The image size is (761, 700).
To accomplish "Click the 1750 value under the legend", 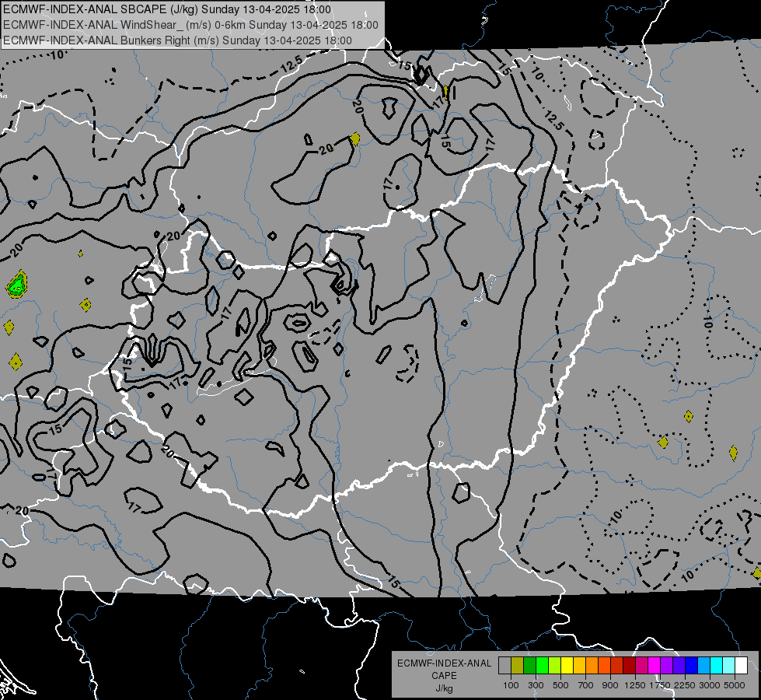I will 660,685.
